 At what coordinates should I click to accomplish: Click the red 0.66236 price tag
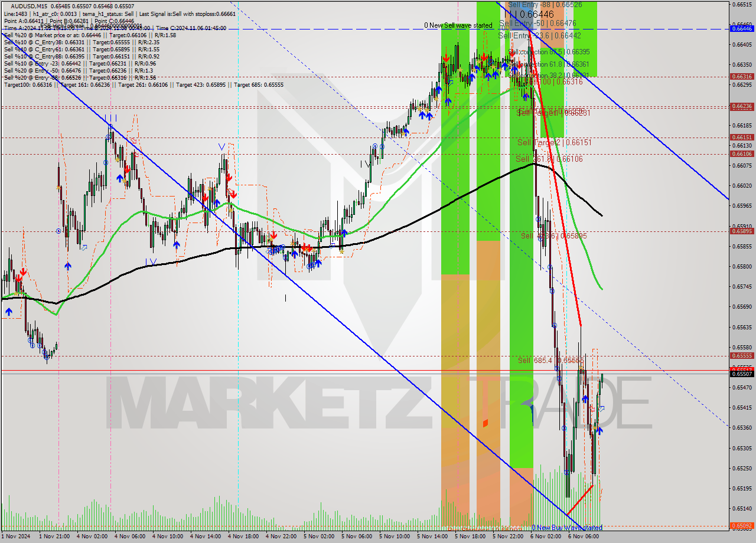tap(742, 106)
